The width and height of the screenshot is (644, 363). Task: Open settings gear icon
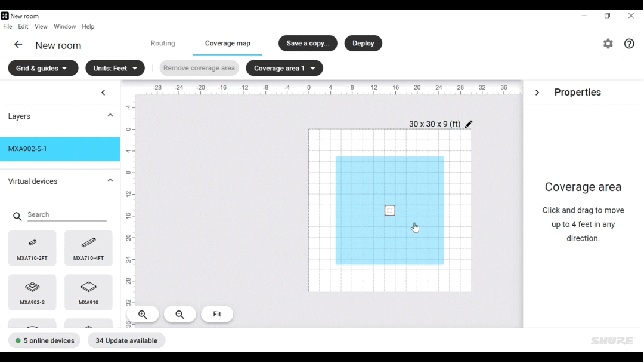608,44
